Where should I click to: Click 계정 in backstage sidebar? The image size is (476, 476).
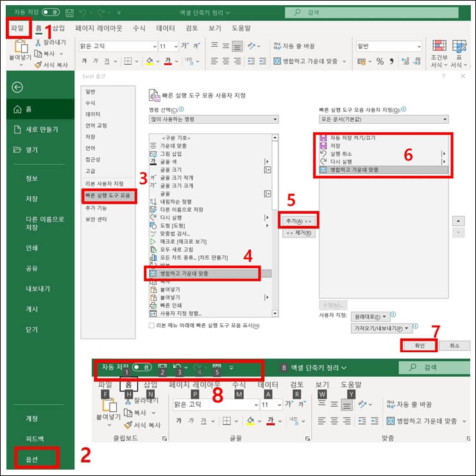(x=32, y=419)
